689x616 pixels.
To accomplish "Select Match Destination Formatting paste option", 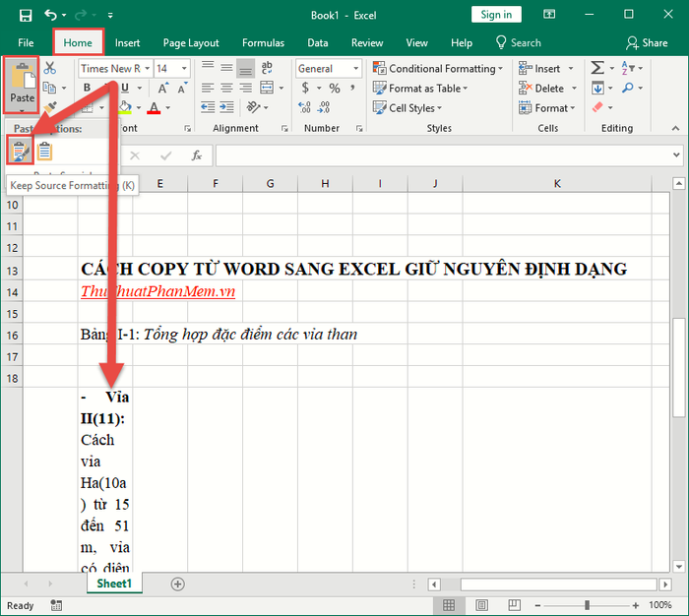I will (45, 152).
